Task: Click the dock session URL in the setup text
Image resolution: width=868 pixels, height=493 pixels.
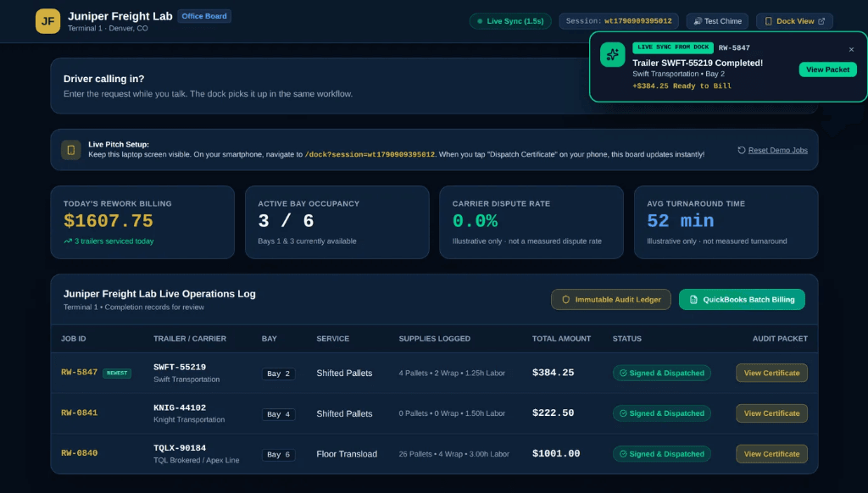Action: [370, 154]
